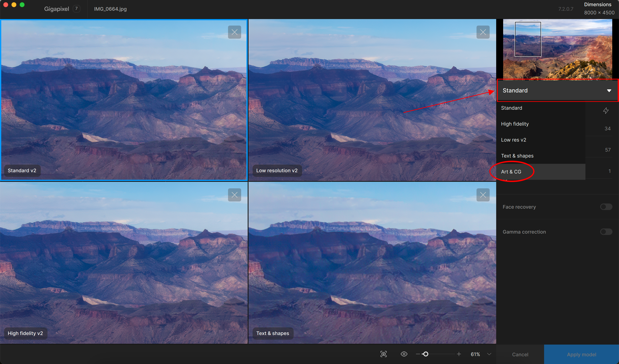The height and width of the screenshot is (364, 619).
Task: Click the Text & shapes pane label
Action: 273,333
